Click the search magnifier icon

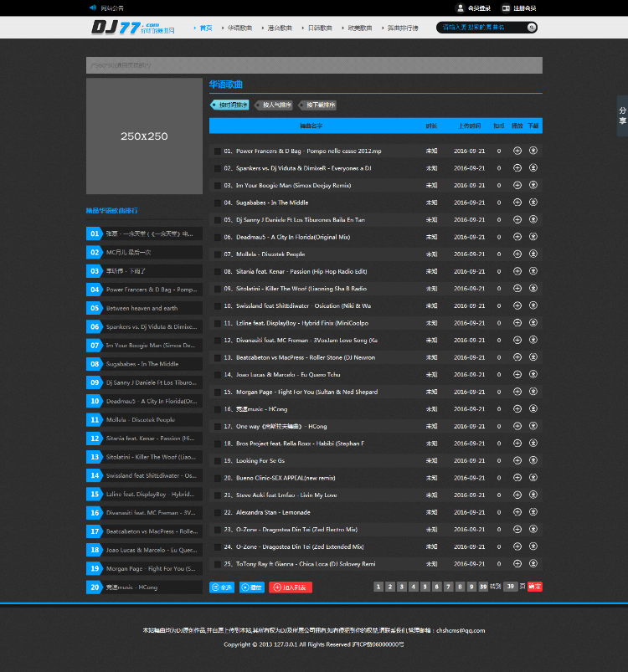[532, 28]
